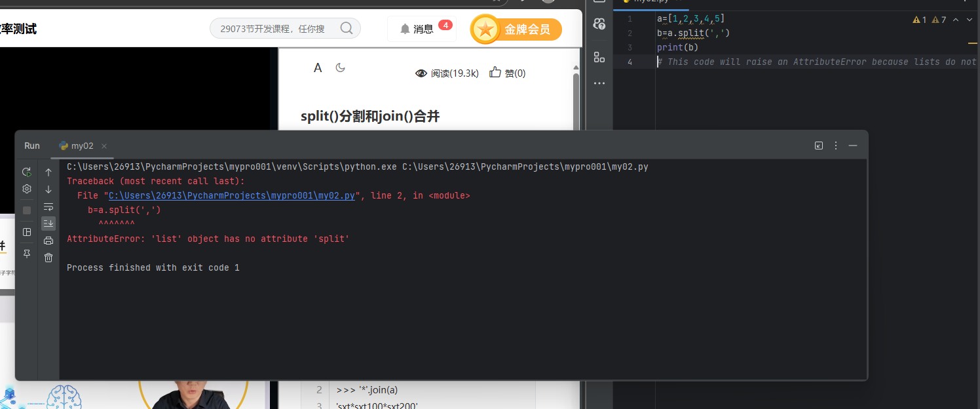980x409 pixels.
Task: Toggle the font size A control
Action: click(318, 68)
